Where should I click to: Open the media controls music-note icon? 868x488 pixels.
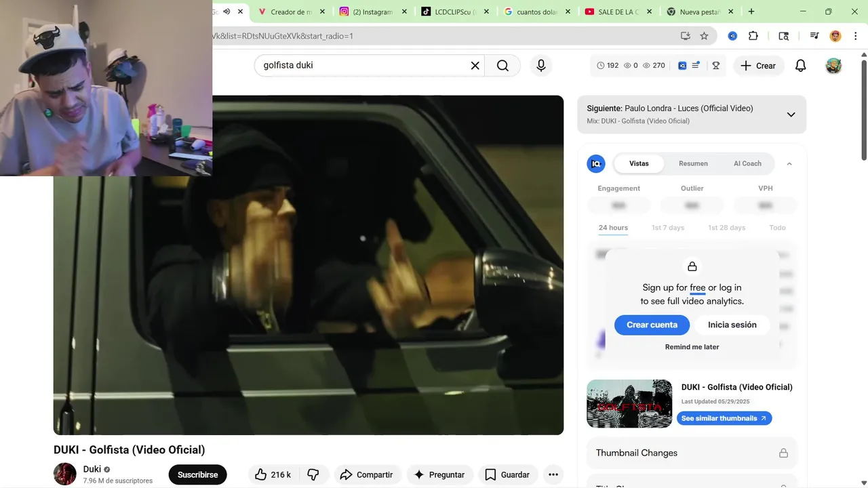(x=814, y=36)
